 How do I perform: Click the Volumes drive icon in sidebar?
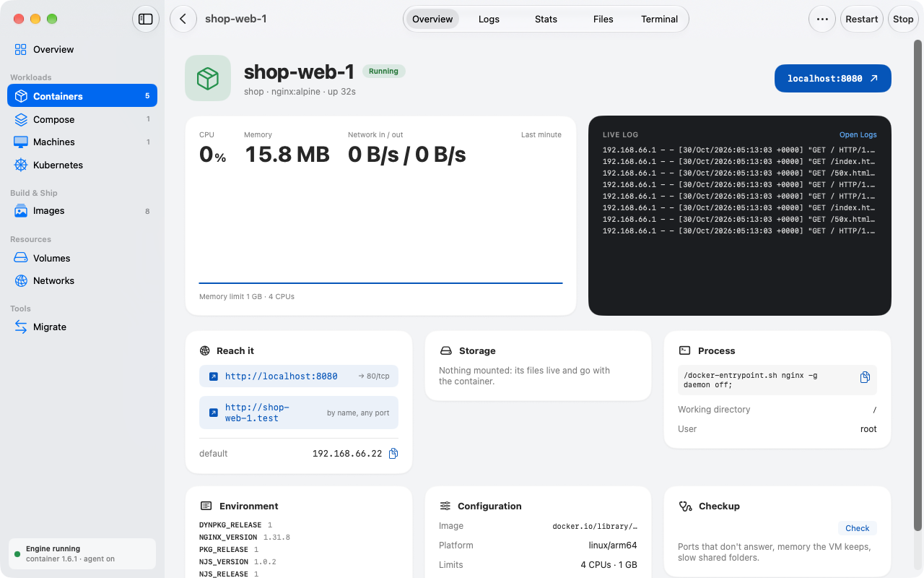click(x=21, y=258)
